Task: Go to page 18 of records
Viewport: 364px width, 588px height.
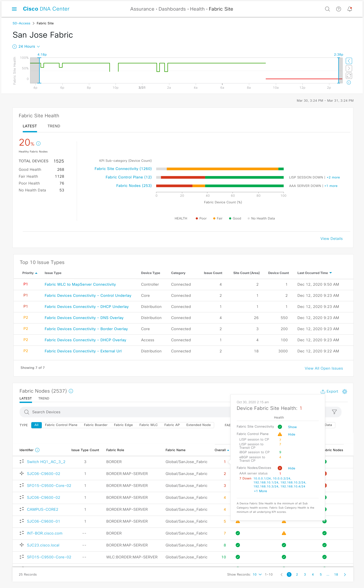Action: 336,574
